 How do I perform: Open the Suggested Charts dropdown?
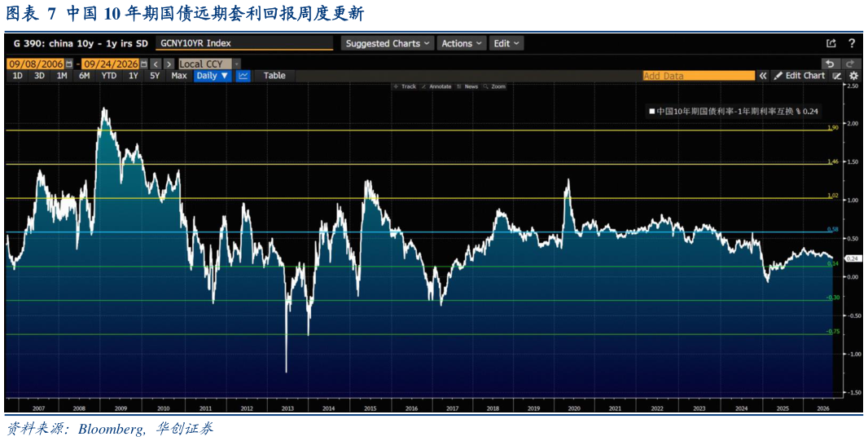pos(387,43)
